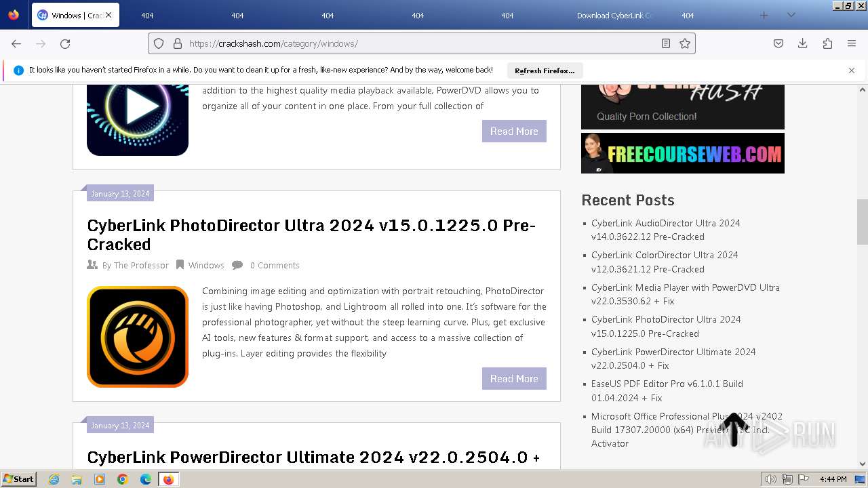868x488 pixels.
Task: Launch Windows Media Player from the taskbar
Action: click(100, 479)
